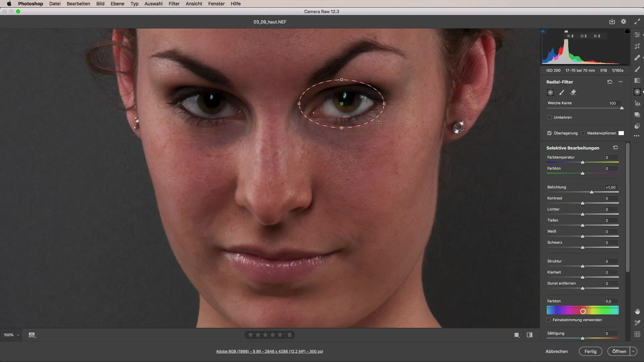This screenshot has width=644, height=362.
Task: Toggle the filmstrip icon at bottom left
Action: pyautogui.click(x=32, y=335)
